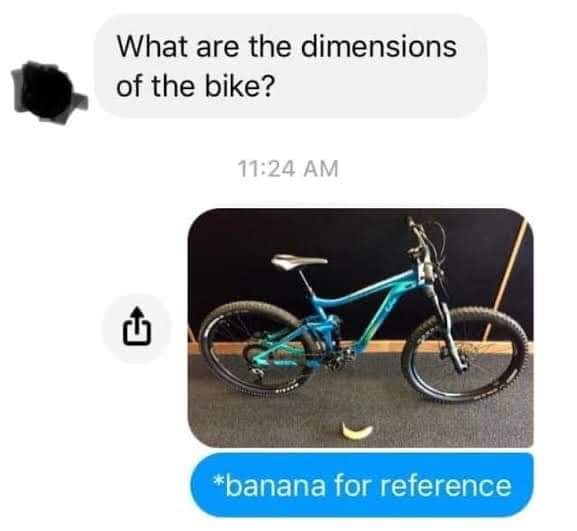The image size is (577, 531).
Task: Select the "What are the dimensions" message bubble
Action: click(291, 66)
